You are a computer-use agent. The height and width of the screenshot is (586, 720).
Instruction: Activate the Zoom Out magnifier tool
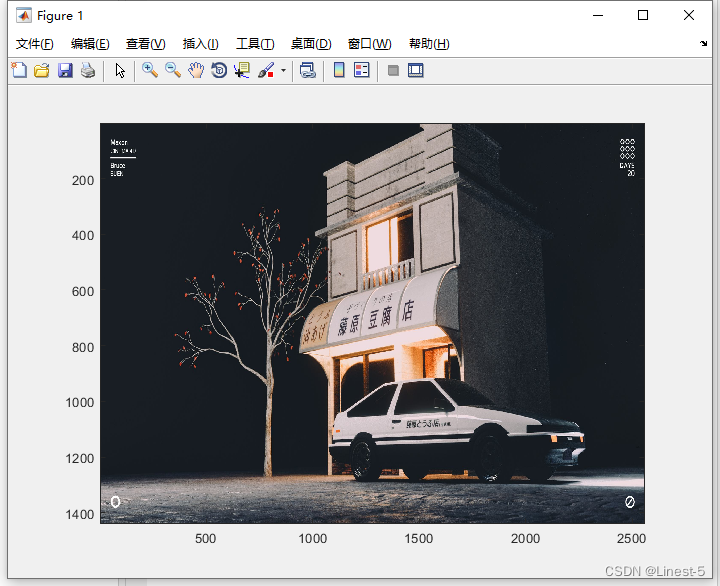[x=173, y=70]
